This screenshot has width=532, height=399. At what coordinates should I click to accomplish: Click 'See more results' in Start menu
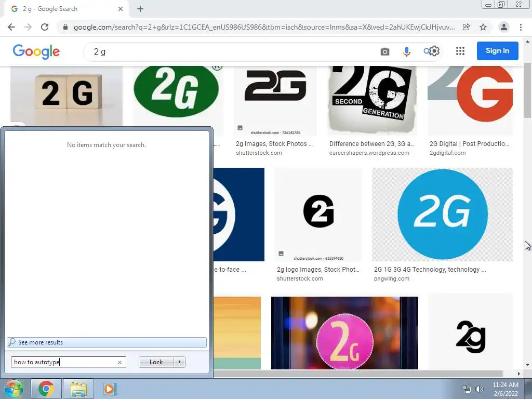pos(107,342)
